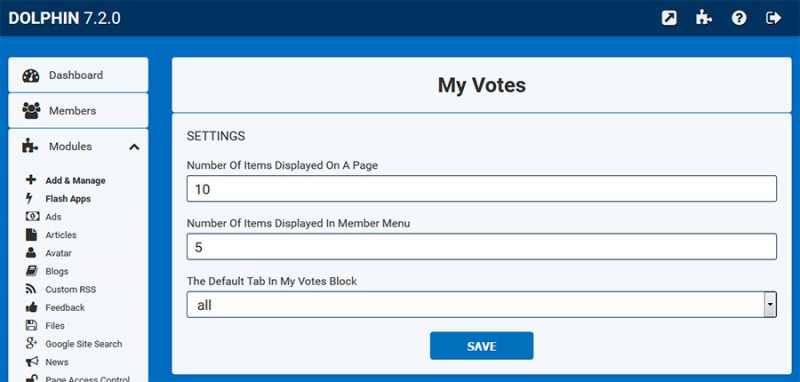Focus the Items Displayed On A Page field
The image size is (800, 382).
coord(481,189)
